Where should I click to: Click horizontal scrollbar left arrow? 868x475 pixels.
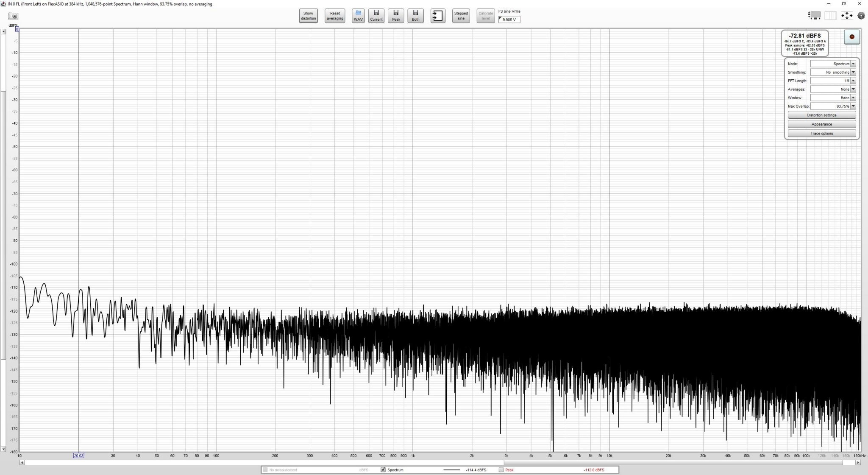pos(22,462)
